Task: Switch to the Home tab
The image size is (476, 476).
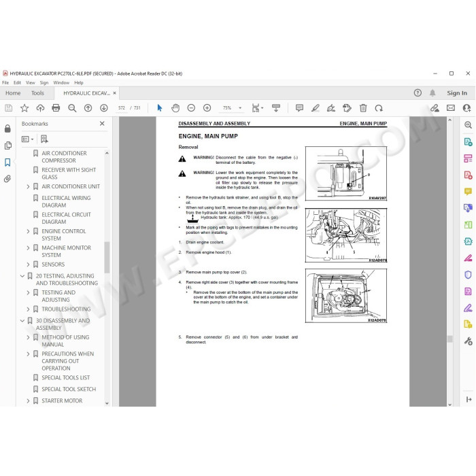Action: 13,93
